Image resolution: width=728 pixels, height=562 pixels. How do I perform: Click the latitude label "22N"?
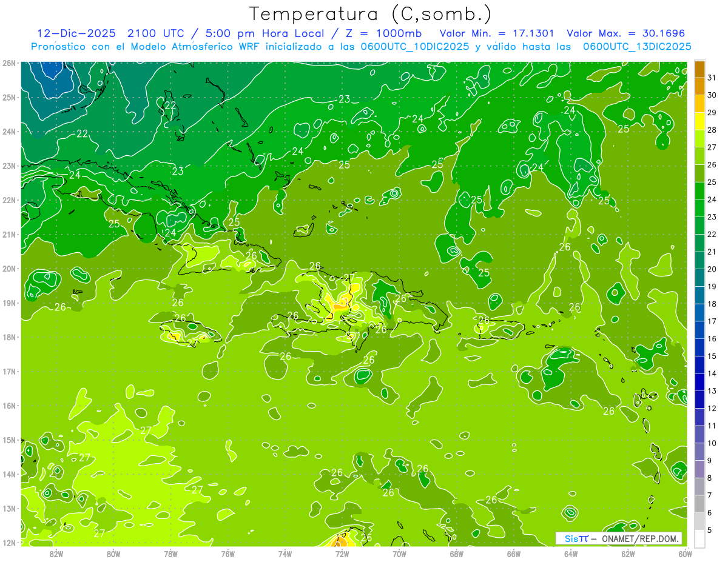click(8, 200)
